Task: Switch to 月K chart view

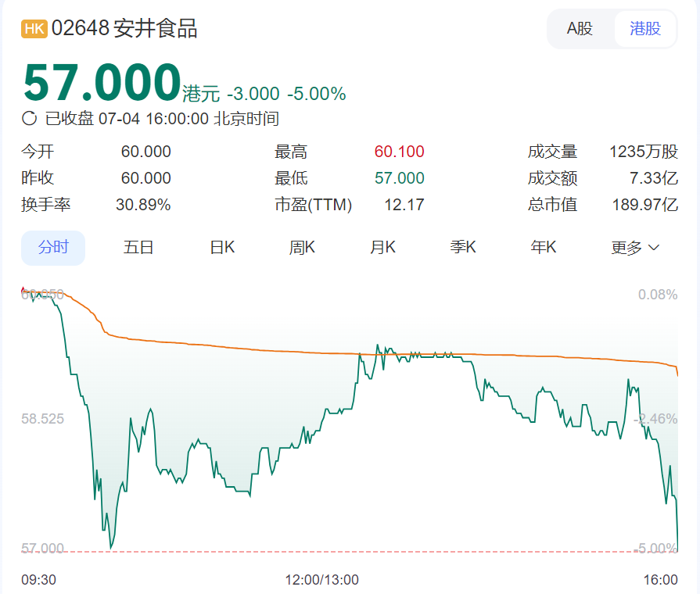Action: click(x=382, y=248)
